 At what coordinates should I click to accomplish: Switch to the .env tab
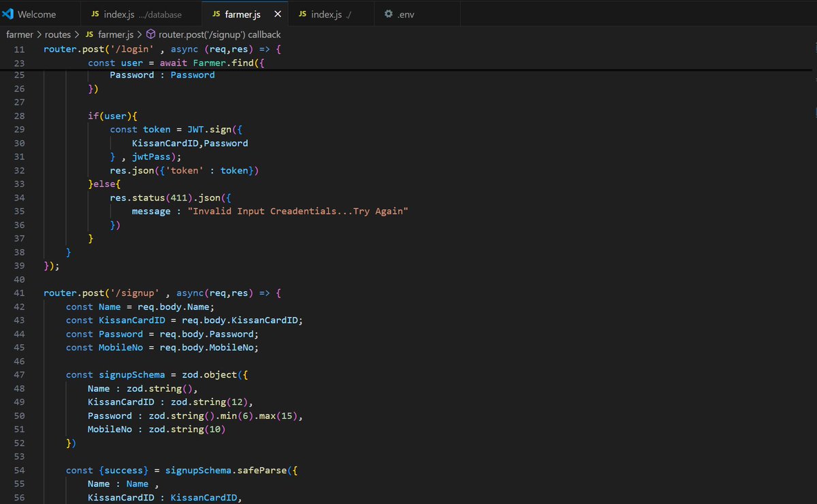(x=417, y=14)
